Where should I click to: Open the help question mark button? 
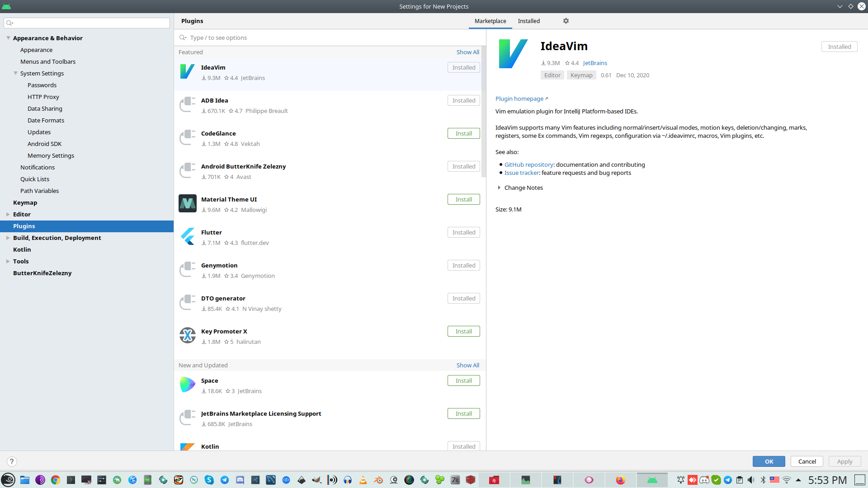(x=12, y=461)
